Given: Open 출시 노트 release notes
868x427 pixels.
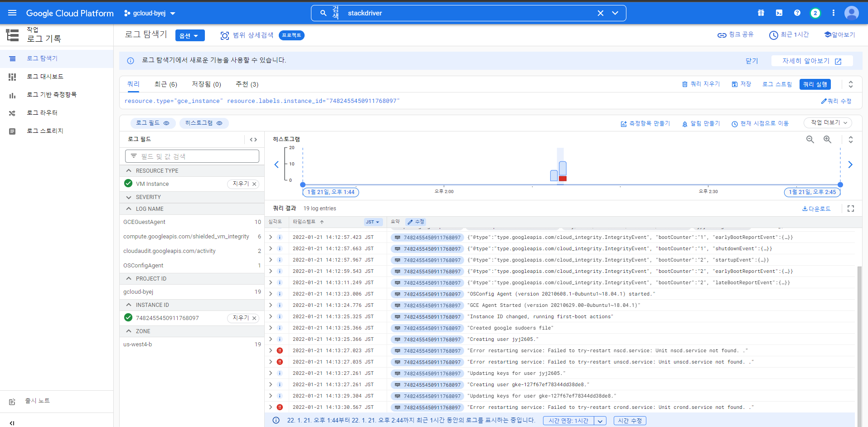Looking at the screenshot, I should coord(37,401).
